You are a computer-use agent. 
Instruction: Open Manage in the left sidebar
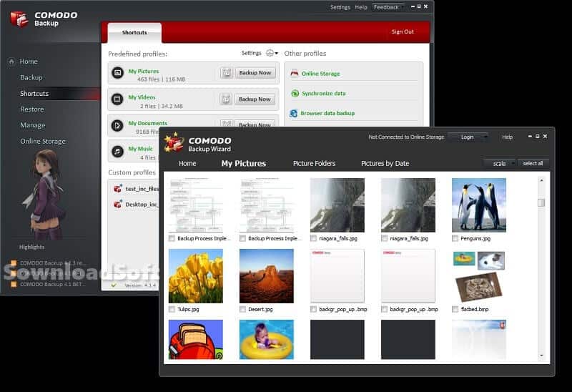(x=33, y=125)
